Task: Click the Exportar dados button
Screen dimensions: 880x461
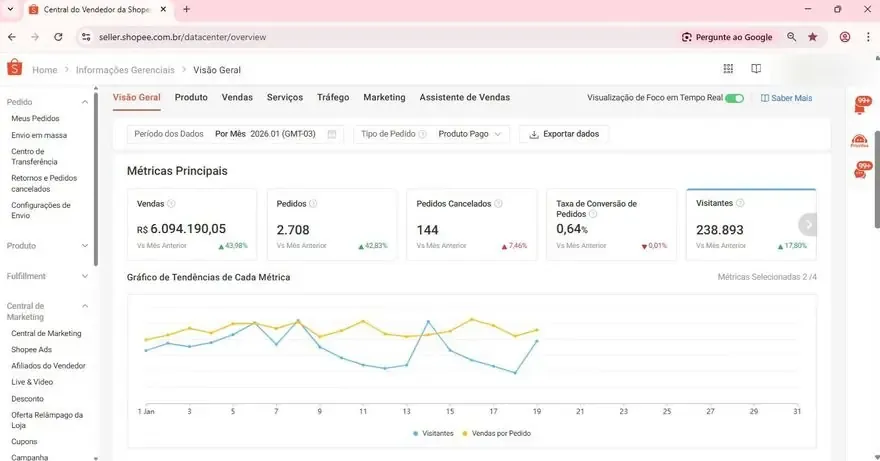Action: (564, 134)
